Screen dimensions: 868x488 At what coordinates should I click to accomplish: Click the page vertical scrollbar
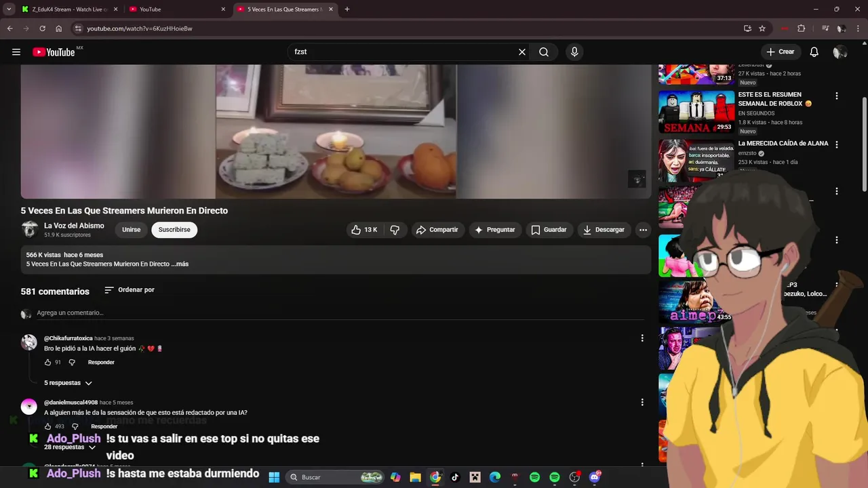[x=864, y=144]
